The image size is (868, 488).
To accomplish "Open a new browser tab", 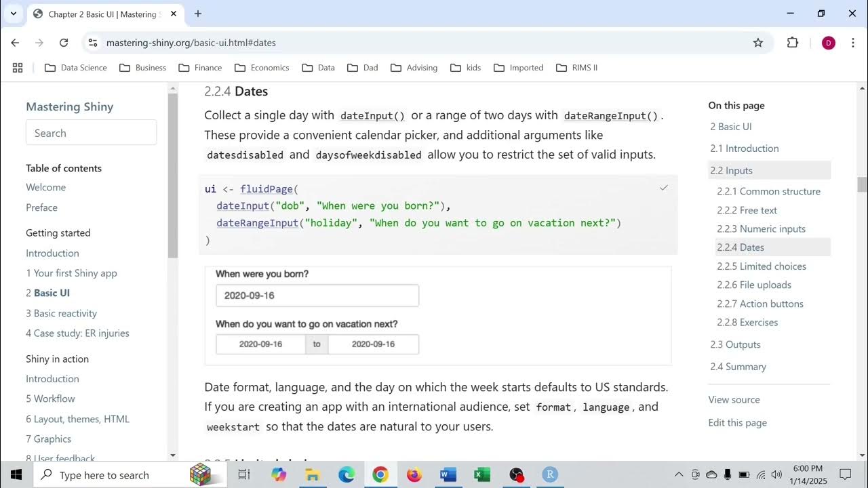I will click(198, 14).
